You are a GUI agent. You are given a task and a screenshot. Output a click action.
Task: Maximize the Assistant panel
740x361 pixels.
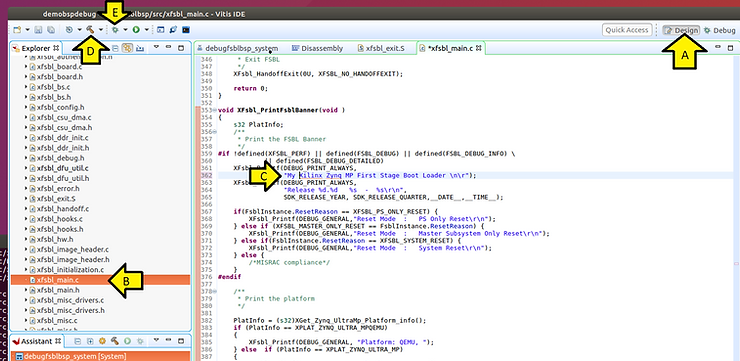(181, 341)
